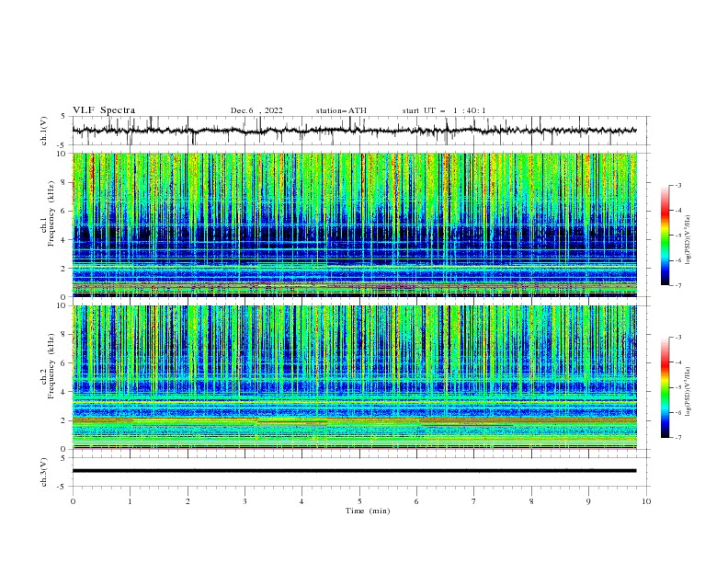Screen dimensions: 728x563
Task: Click the time axis tick label "7"
Action: point(474,501)
